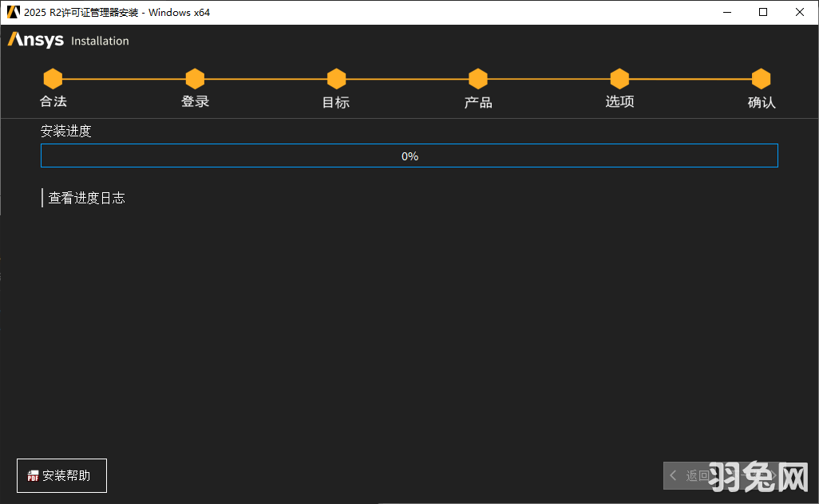Click the 0% installation progress bar
Viewport: 819px width, 504px height.
click(x=409, y=156)
